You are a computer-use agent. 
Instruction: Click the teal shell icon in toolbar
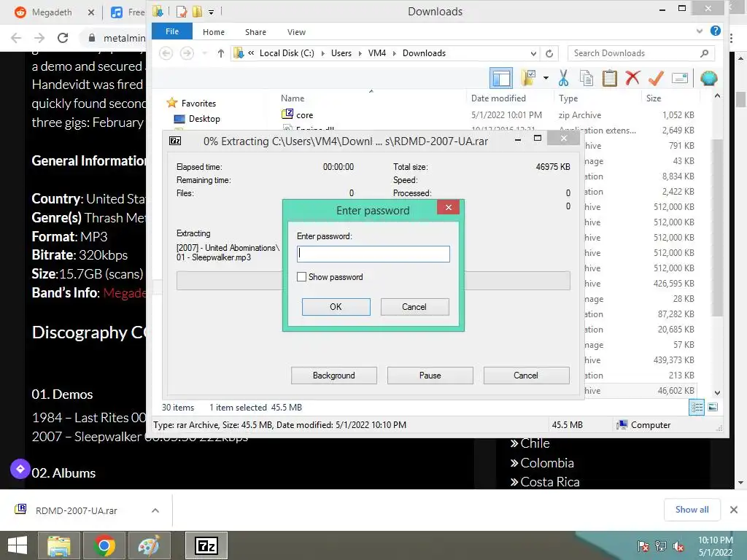click(709, 78)
